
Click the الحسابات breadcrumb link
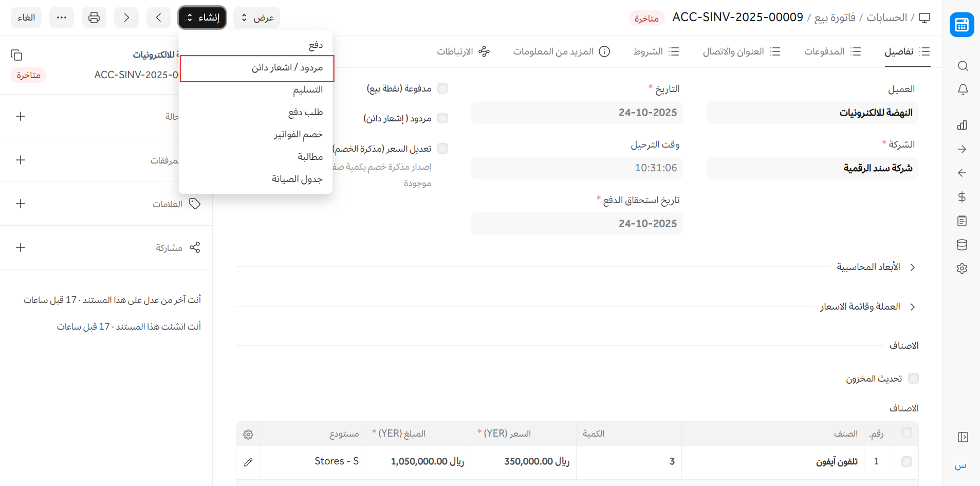coord(886,17)
